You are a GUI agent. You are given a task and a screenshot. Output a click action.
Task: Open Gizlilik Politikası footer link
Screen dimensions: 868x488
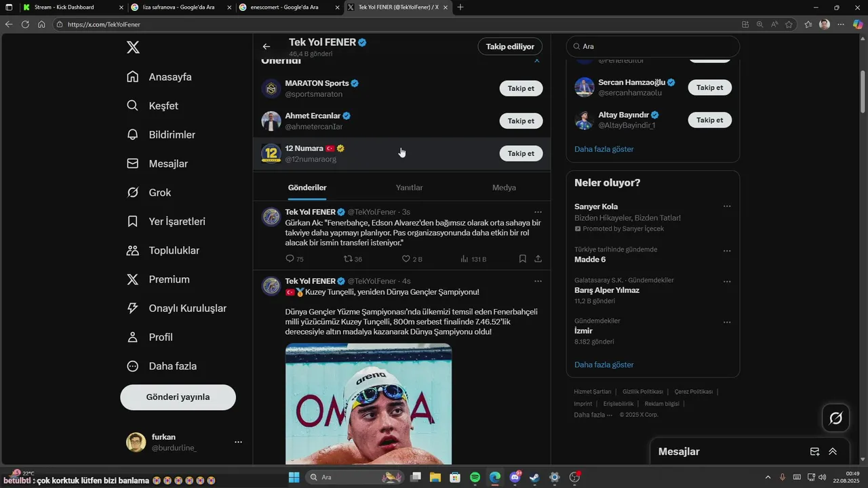point(642,392)
